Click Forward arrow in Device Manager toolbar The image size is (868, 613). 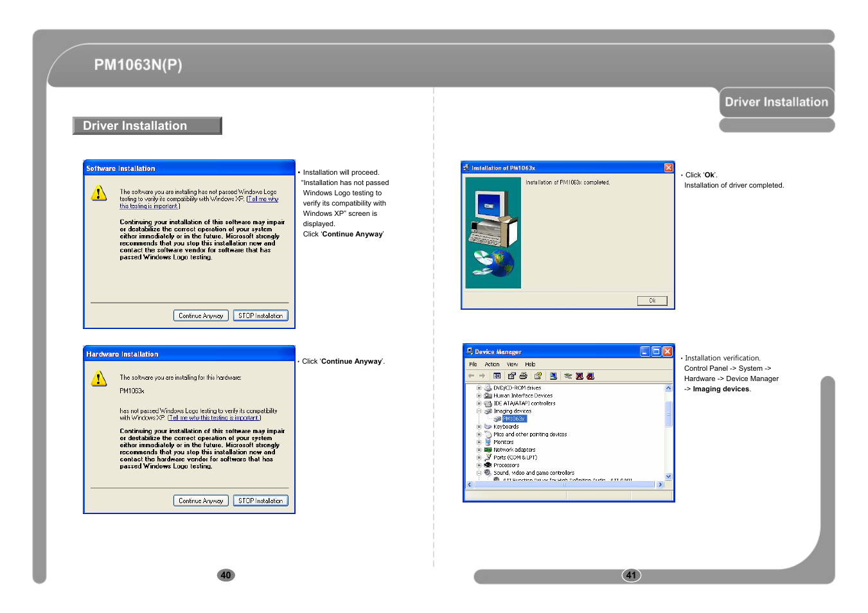click(482, 376)
